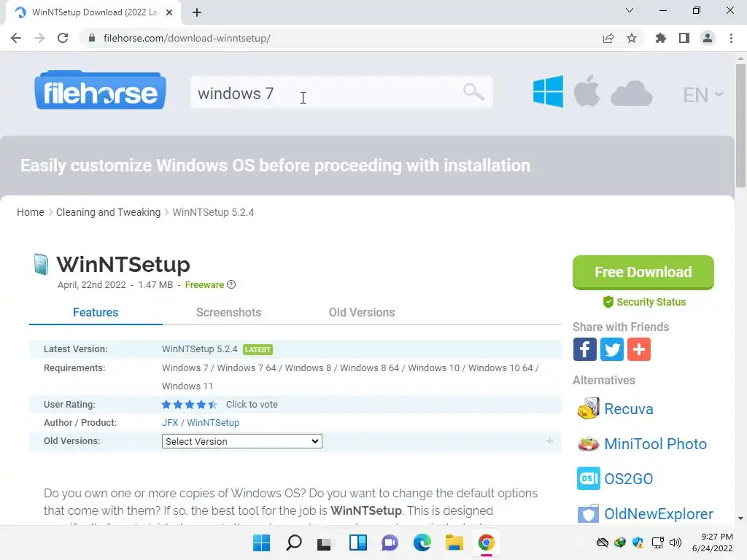
Task: Close the WinNTSetup Download tab
Action: point(169,12)
